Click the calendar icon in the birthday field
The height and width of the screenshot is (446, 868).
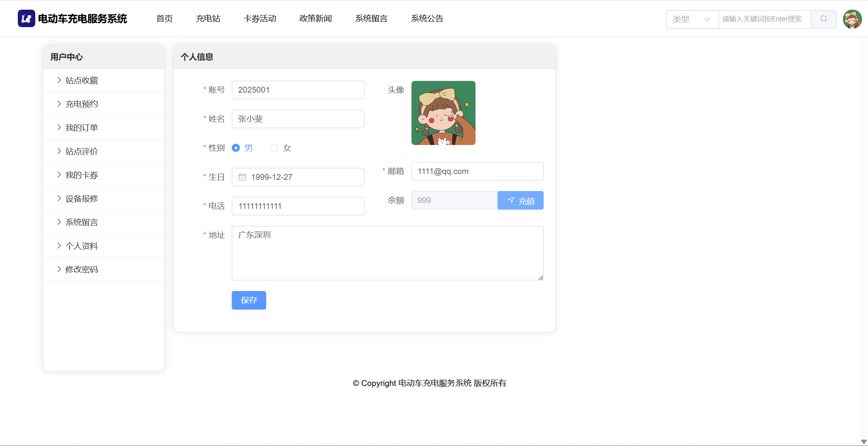(x=242, y=177)
